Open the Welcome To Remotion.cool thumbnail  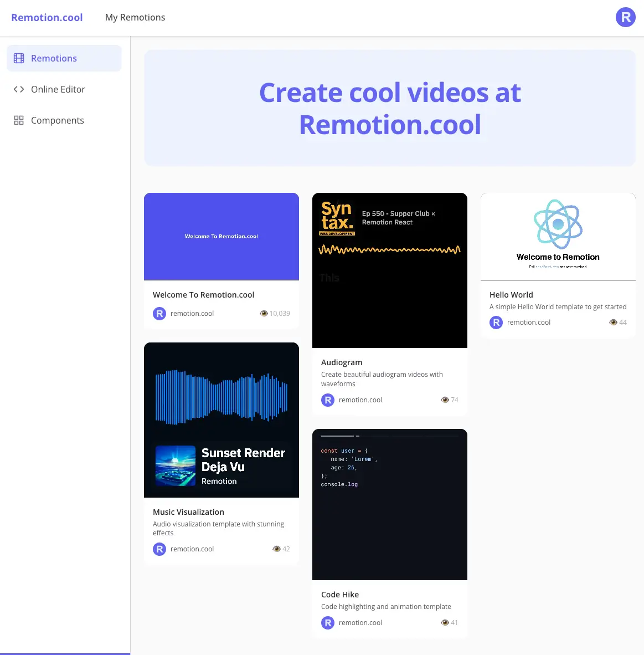(221, 236)
